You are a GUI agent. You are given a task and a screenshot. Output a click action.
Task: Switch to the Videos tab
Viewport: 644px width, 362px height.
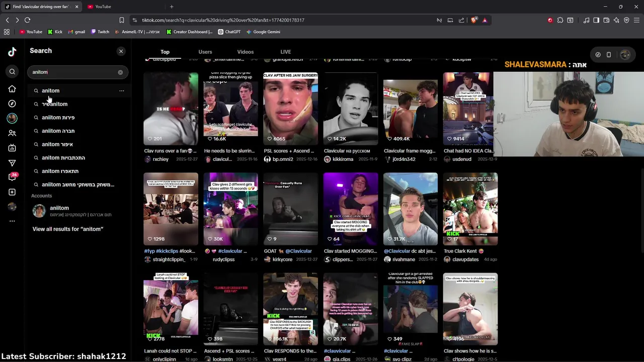[246, 52]
